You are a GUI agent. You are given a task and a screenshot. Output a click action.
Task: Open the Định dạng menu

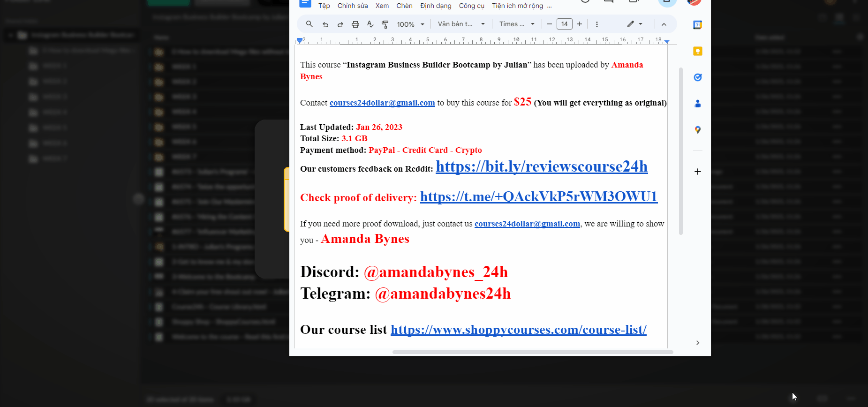(x=436, y=6)
